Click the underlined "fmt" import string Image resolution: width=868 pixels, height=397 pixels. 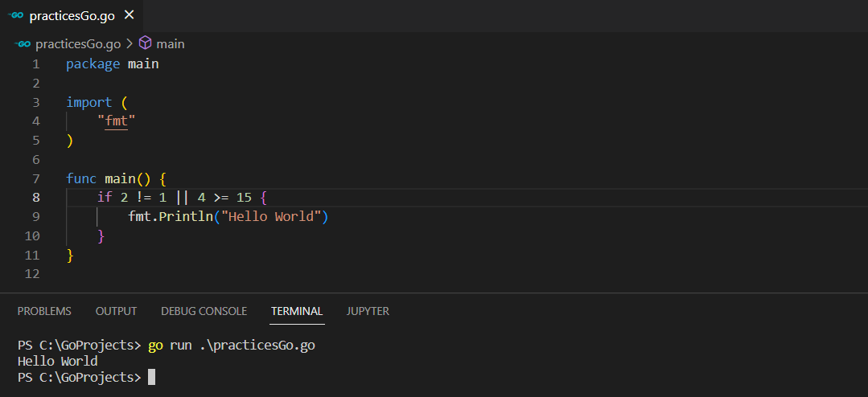(x=117, y=121)
